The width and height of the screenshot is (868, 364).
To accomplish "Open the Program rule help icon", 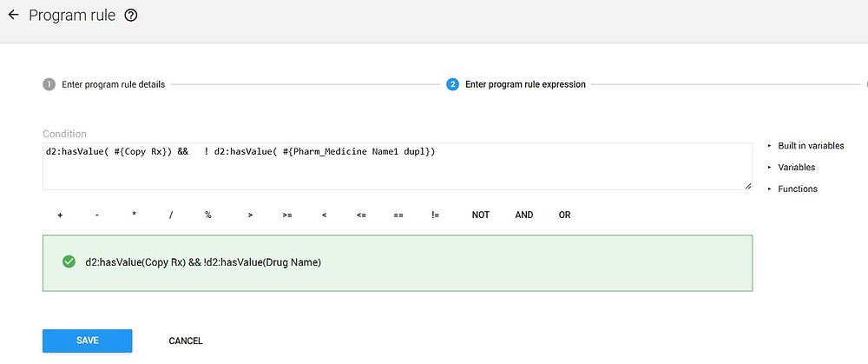I will [x=131, y=16].
